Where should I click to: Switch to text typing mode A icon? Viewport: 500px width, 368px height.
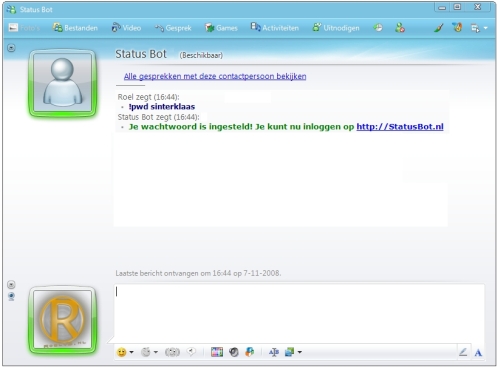(x=478, y=353)
